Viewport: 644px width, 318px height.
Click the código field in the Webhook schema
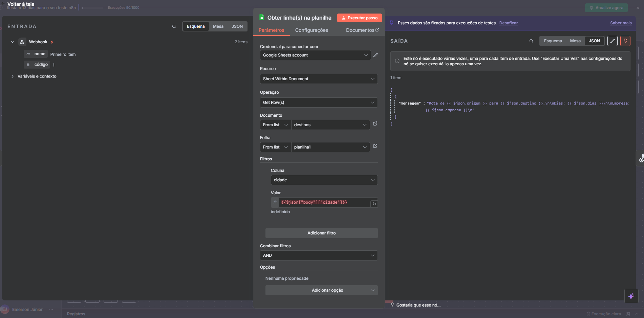(37, 65)
